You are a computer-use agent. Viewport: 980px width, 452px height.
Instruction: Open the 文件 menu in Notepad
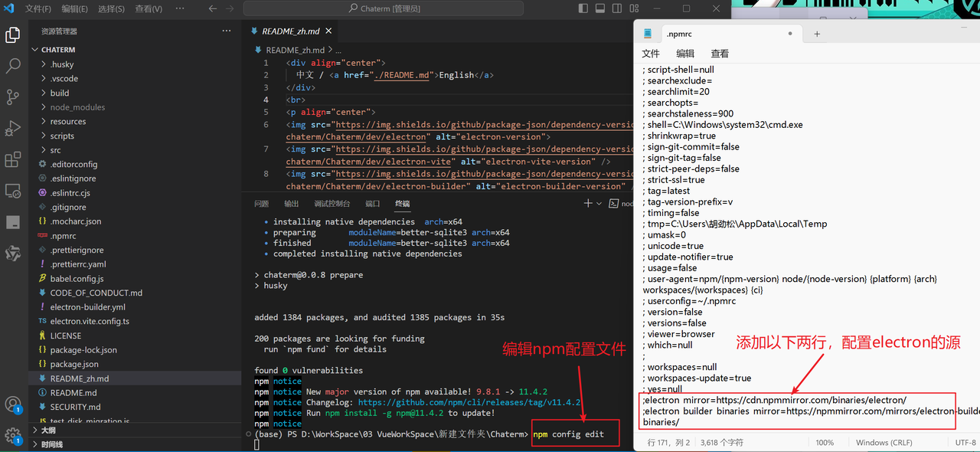pyautogui.click(x=651, y=54)
